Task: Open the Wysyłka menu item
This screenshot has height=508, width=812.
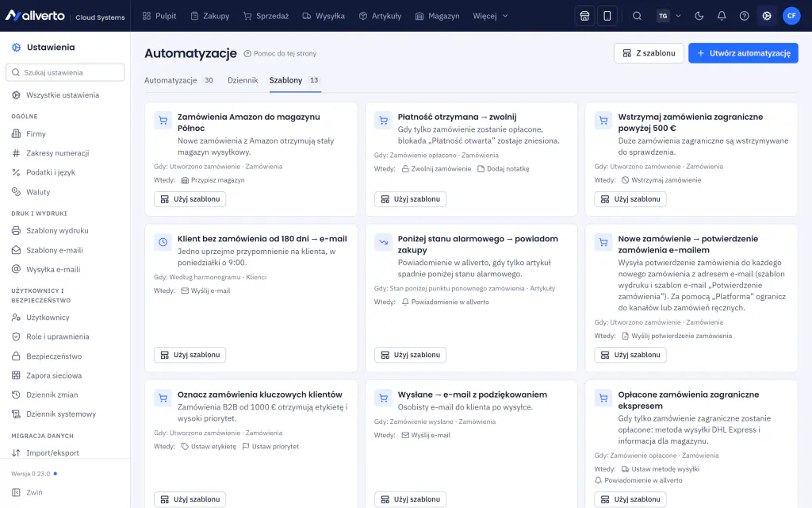Action: tap(324, 16)
